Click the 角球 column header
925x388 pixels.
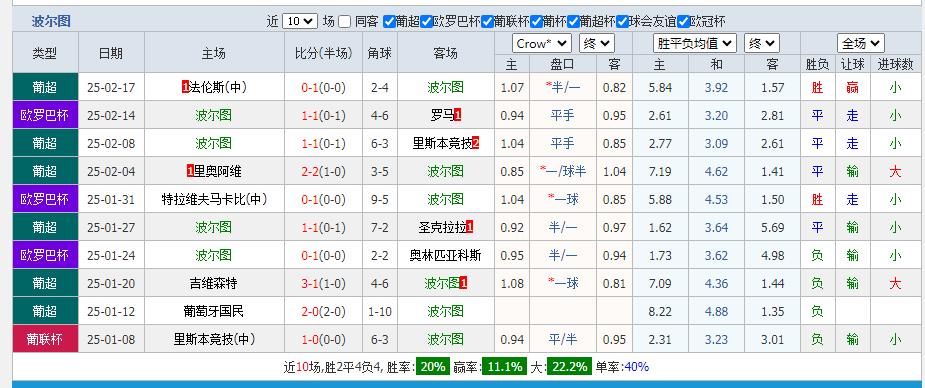click(x=379, y=53)
